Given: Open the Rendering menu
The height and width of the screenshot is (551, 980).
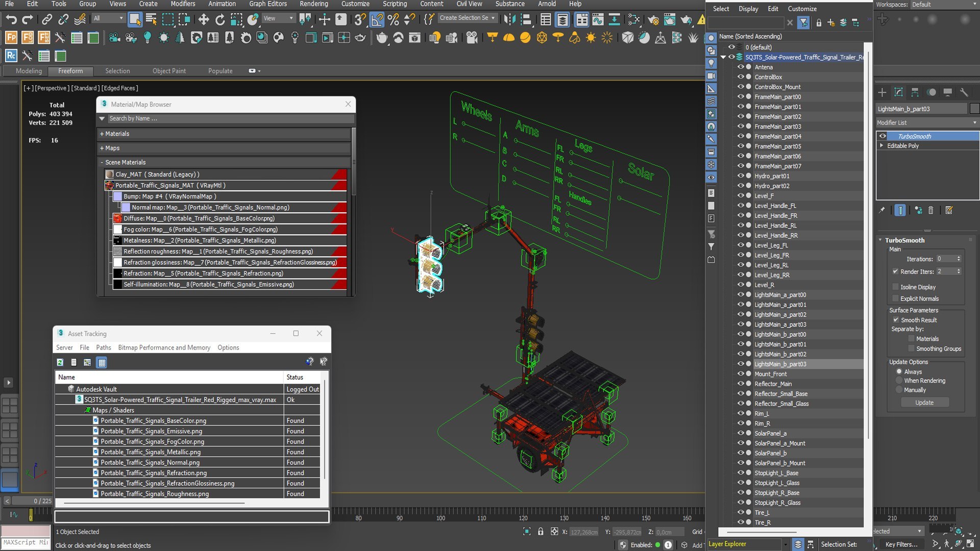Looking at the screenshot, I should pos(313,4).
